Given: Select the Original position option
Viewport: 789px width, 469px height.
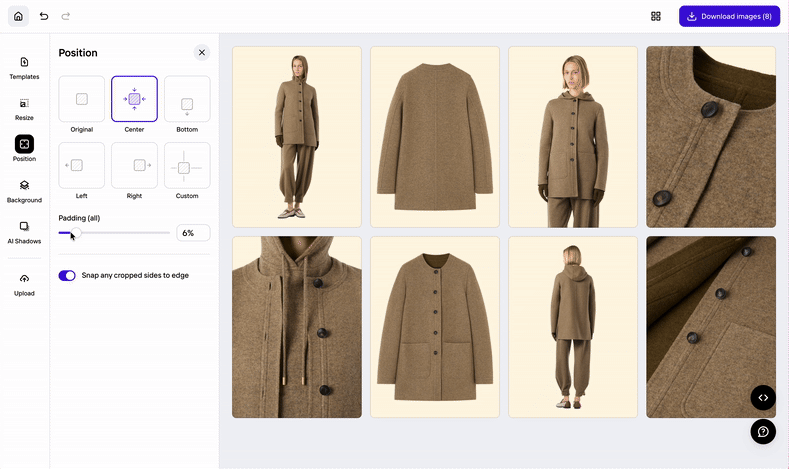Looking at the screenshot, I should 82,99.
